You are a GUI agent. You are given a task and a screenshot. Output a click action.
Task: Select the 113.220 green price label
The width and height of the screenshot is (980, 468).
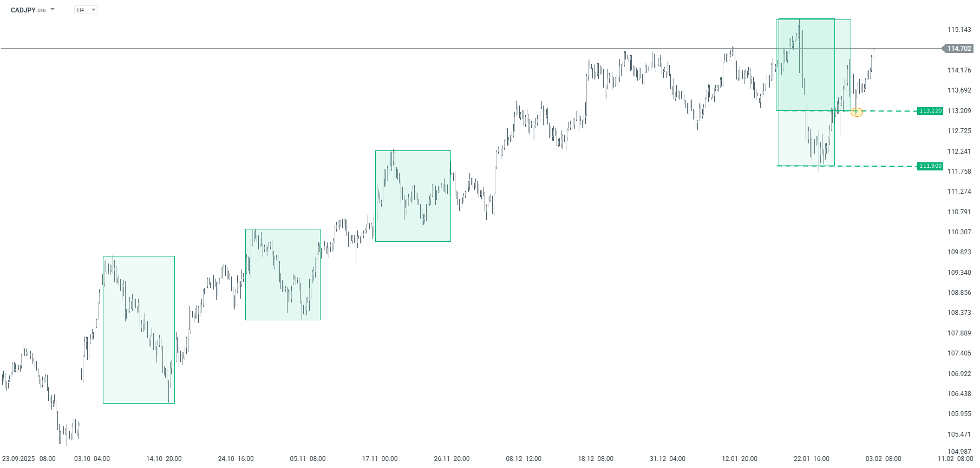[930, 111]
